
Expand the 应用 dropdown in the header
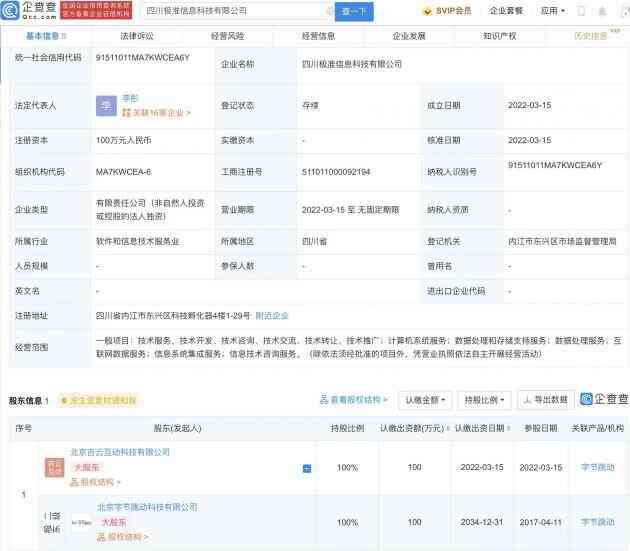552,11
